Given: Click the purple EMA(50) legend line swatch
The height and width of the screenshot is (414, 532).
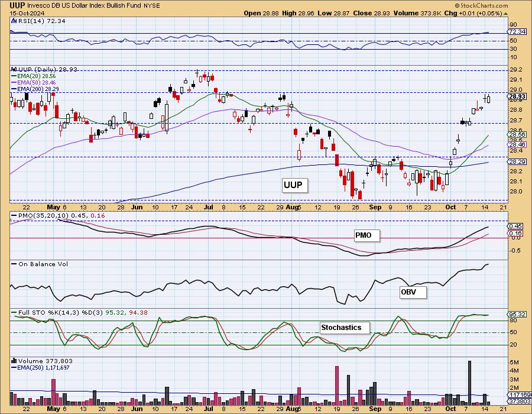Looking at the screenshot, I should click(14, 82).
